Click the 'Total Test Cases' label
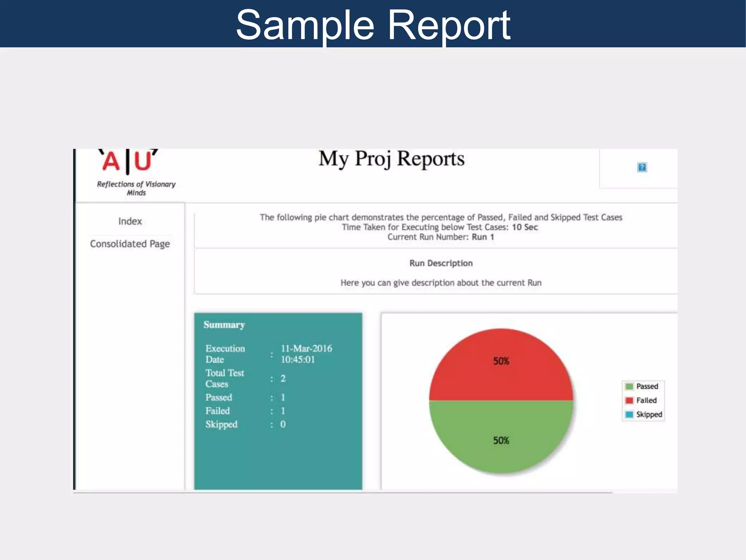This screenshot has height=560, width=746. pyautogui.click(x=225, y=378)
